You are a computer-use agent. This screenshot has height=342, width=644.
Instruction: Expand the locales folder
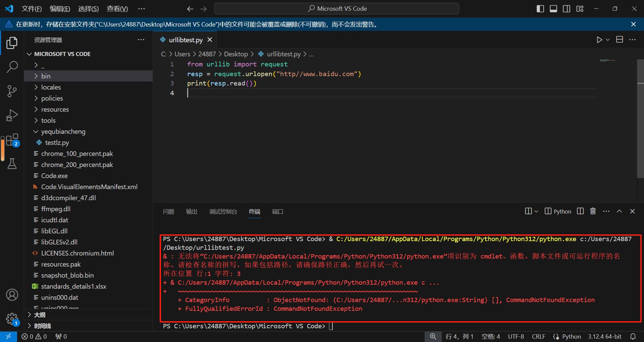88,87
